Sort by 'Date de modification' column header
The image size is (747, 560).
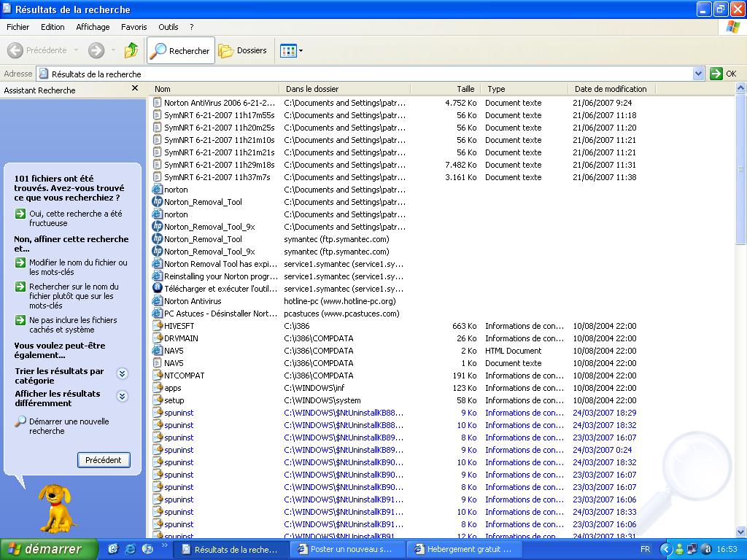612,89
